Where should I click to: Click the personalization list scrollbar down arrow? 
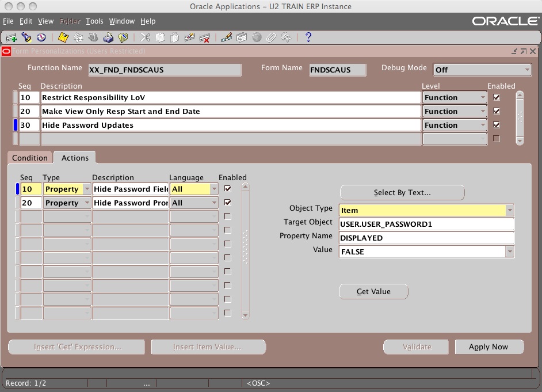point(520,140)
